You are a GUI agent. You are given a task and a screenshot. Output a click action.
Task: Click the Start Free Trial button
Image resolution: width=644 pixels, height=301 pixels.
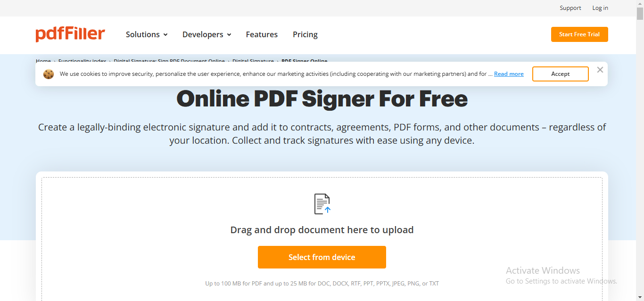(x=579, y=34)
